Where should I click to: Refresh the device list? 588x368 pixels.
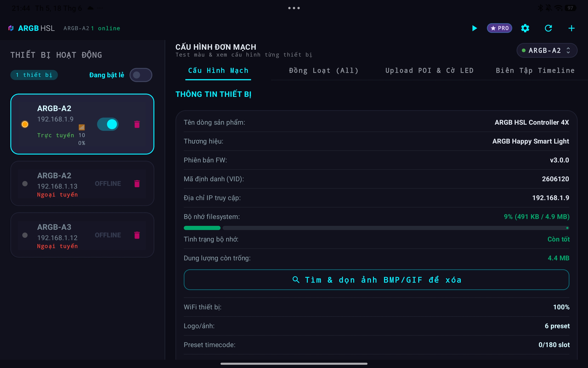548,28
